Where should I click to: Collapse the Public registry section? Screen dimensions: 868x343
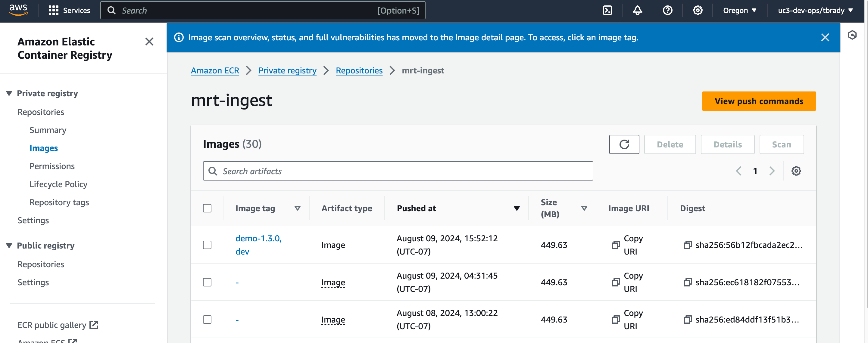pos(9,246)
